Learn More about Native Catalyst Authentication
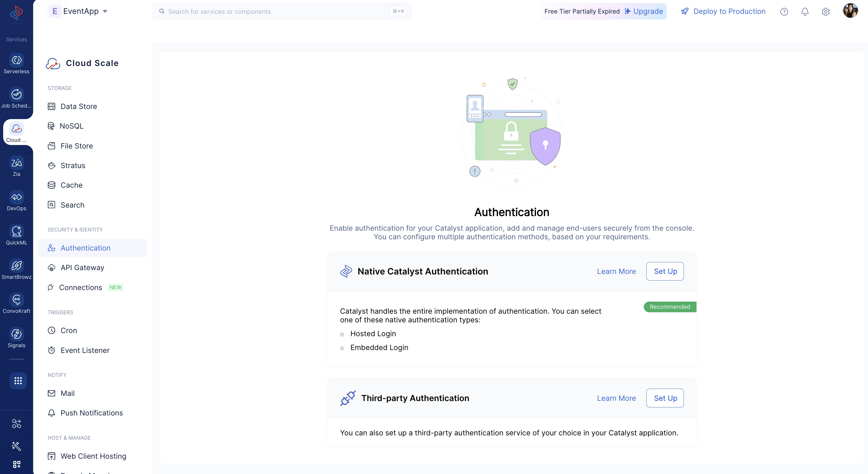 point(616,271)
